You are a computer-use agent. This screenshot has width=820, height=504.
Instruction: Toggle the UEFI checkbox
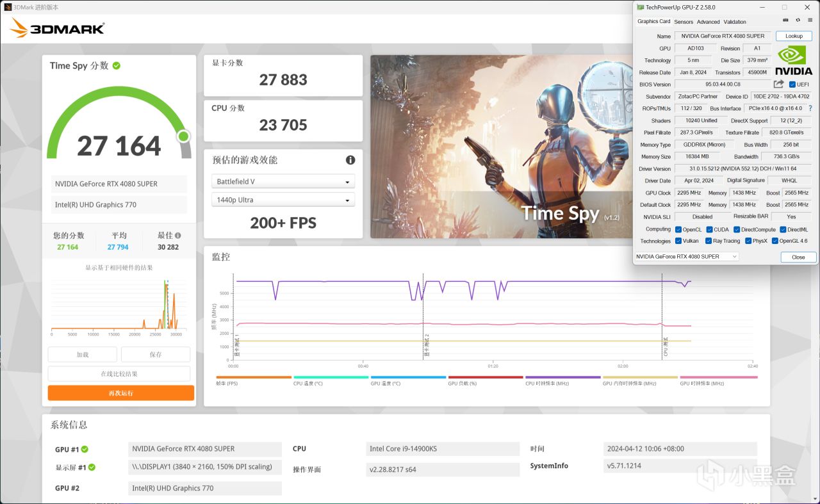(x=792, y=85)
